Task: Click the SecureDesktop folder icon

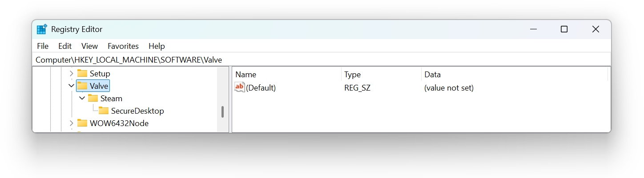Action: pyautogui.click(x=104, y=111)
